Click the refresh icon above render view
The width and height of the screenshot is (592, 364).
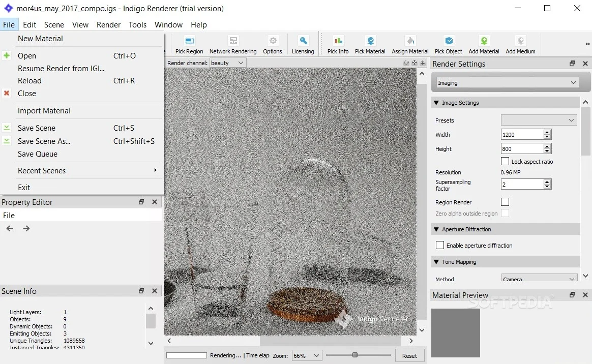pyautogui.click(x=406, y=63)
